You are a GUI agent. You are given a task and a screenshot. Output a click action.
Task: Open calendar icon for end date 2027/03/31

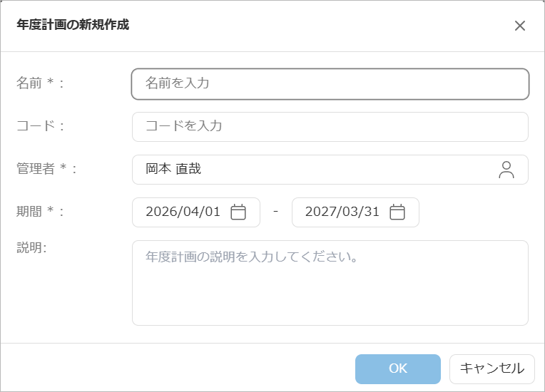tap(397, 212)
